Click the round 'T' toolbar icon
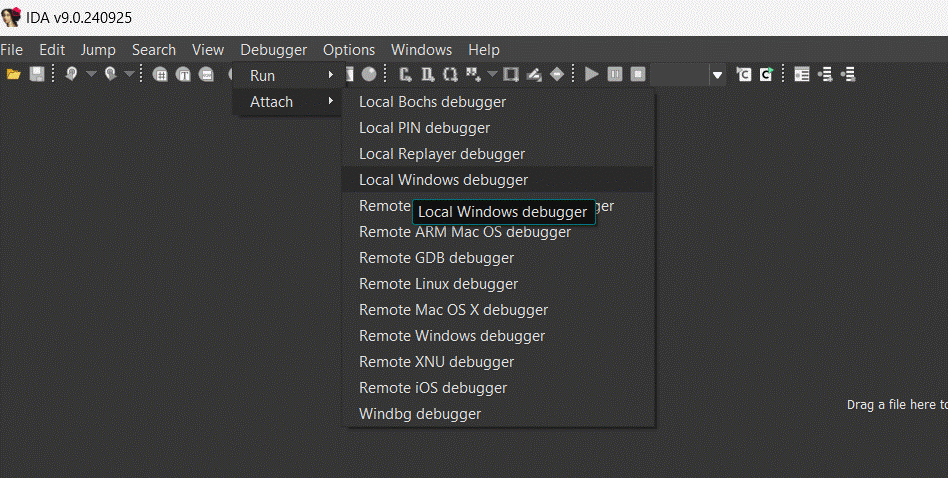The image size is (948, 478). (183, 74)
